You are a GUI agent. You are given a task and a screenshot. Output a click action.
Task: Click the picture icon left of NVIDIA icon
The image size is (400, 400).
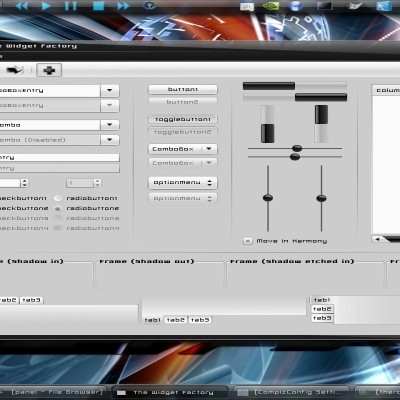(x=247, y=6)
